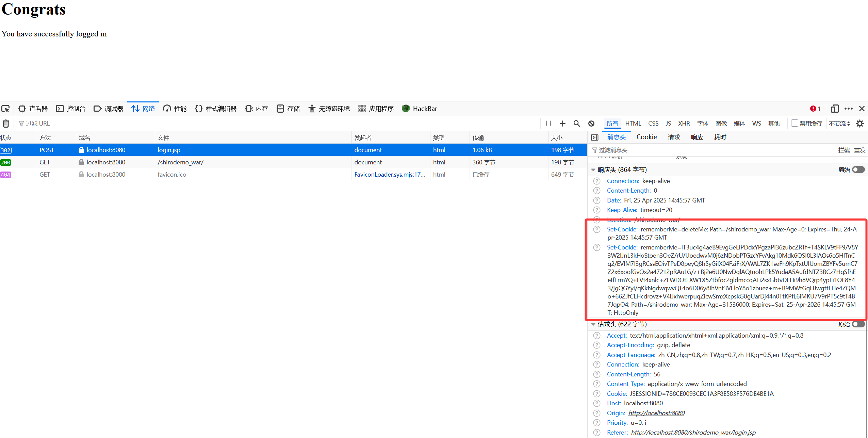This screenshot has height=438, width=868.
Task: Click the element picker icon
Action: (x=6, y=109)
